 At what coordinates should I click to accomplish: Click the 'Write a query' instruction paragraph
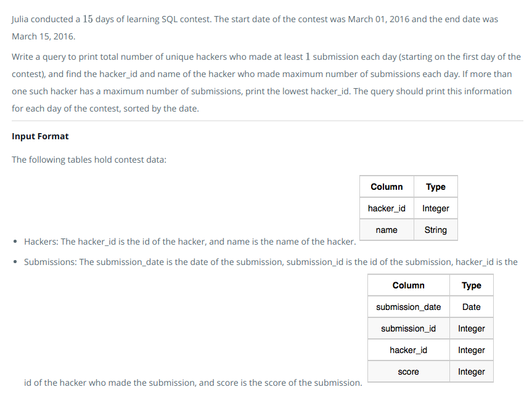pos(266,83)
